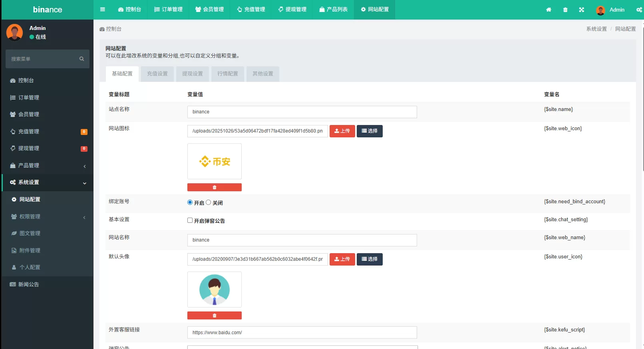The height and width of the screenshot is (349, 644).
Task: Select the 关闭 radio for bind account
Action: [x=209, y=202]
